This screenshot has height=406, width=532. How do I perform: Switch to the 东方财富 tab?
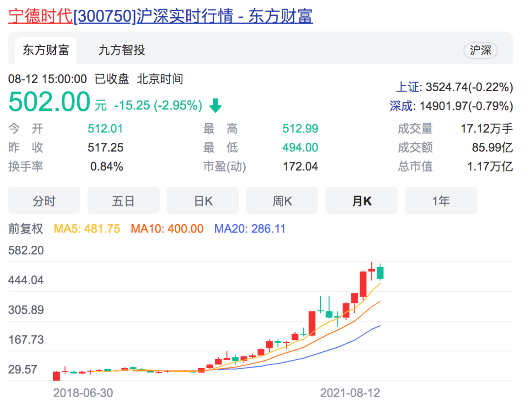point(46,50)
